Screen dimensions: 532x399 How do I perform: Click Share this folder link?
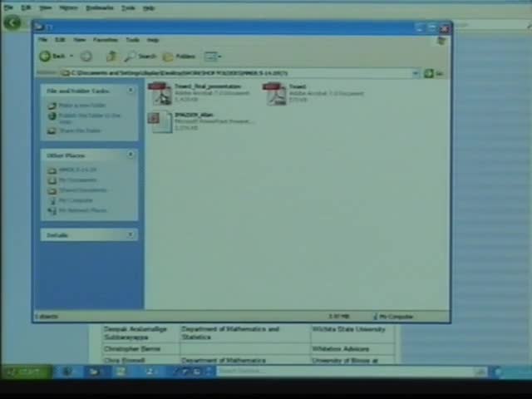point(80,131)
